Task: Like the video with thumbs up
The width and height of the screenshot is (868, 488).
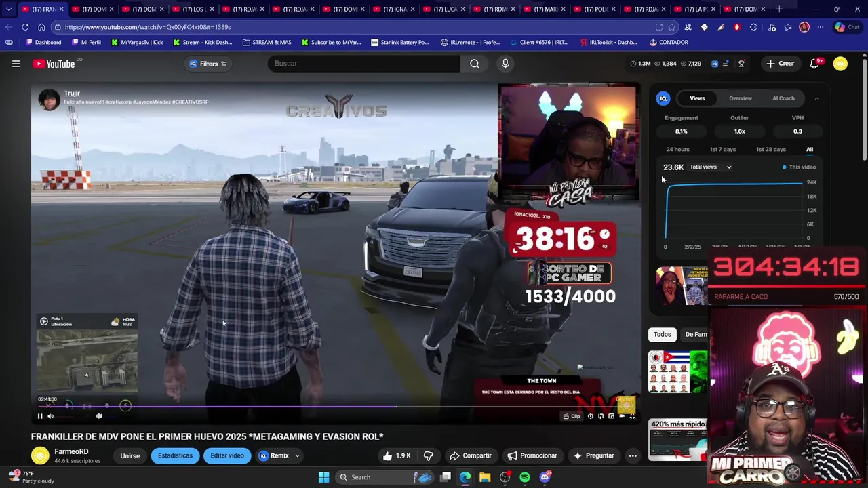Action: pyautogui.click(x=396, y=456)
